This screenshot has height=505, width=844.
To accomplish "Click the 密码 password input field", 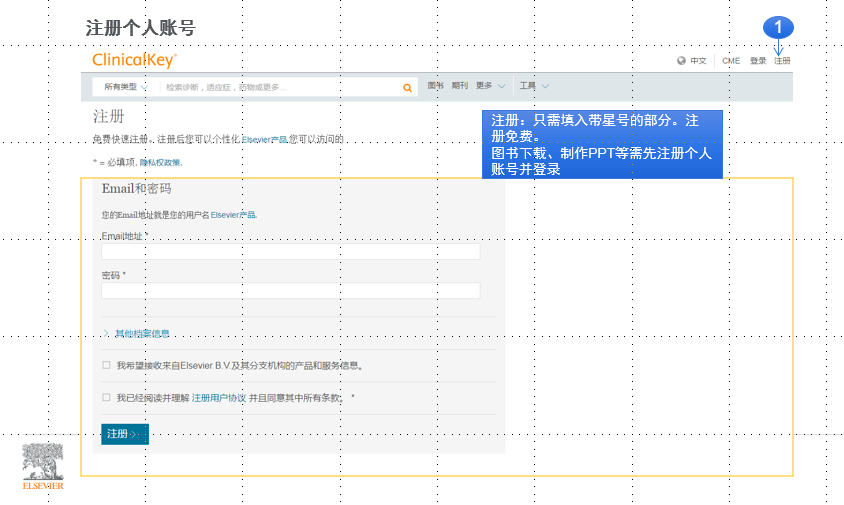I will point(291,291).
